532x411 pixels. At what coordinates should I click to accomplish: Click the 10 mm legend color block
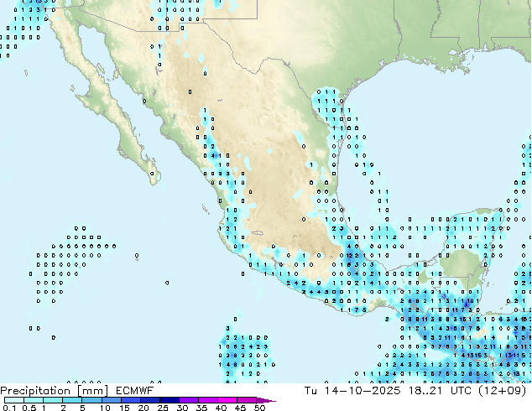point(112,400)
